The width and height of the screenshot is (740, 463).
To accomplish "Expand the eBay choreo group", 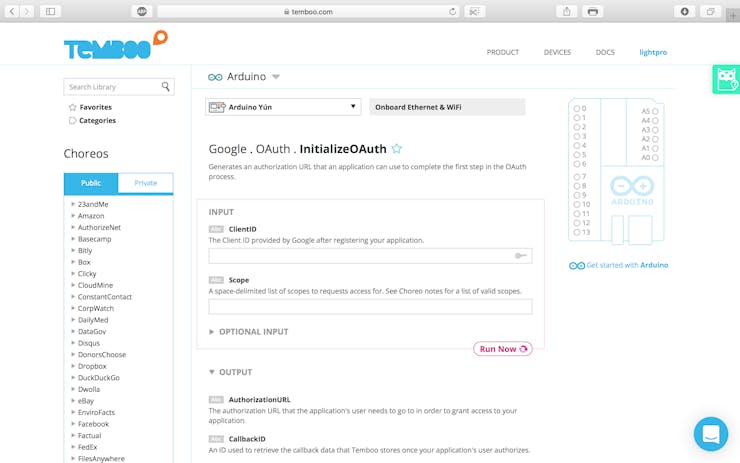I will tap(73, 401).
